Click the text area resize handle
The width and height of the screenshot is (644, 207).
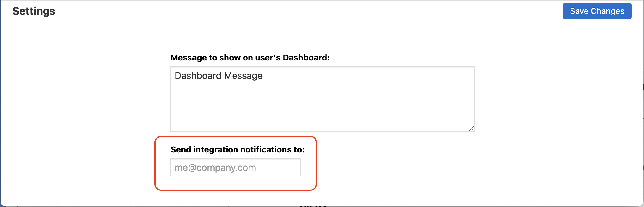pyautogui.click(x=471, y=128)
